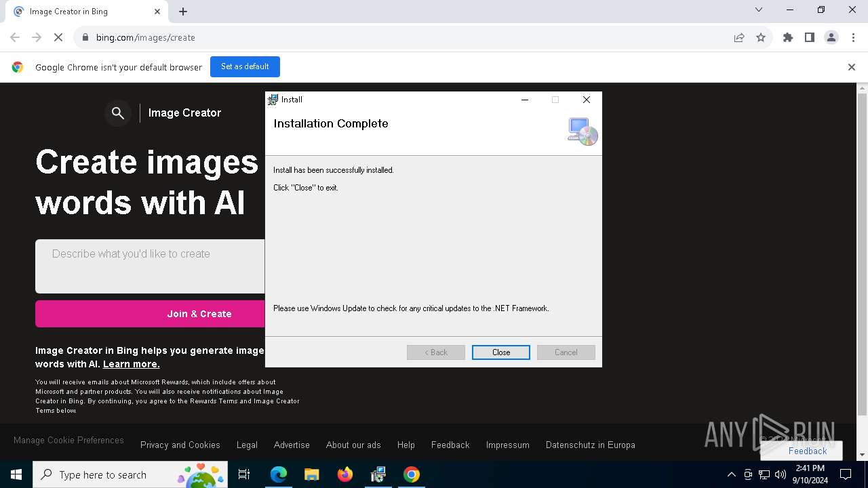Dismiss the default browser notification bar

tap(852, 67)
